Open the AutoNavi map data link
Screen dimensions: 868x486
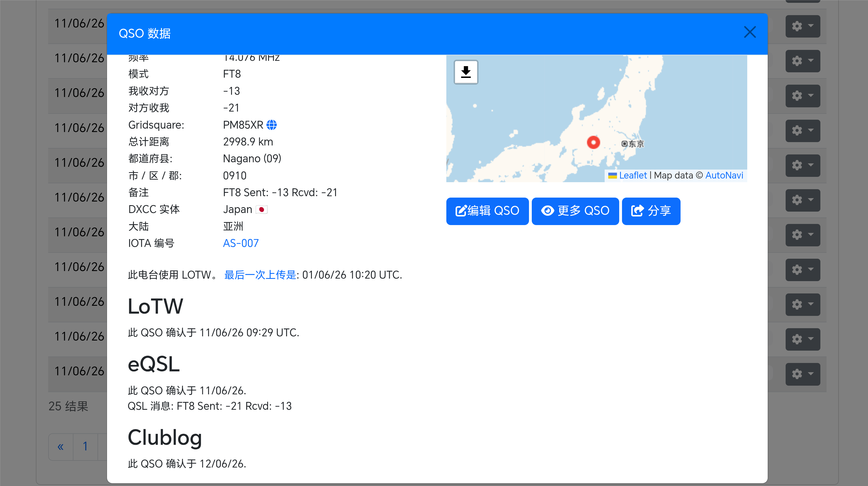tap(724, 175)
